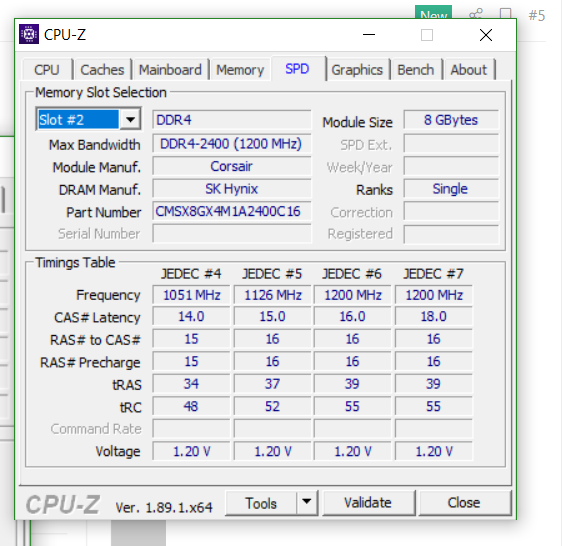Image resolution: width=564 pixels, height=546 pixels.
Task: Select the DDR4-2400 (1200 MHz) bandwidth field
Action: pyautogui.click(x=232, y=144)
